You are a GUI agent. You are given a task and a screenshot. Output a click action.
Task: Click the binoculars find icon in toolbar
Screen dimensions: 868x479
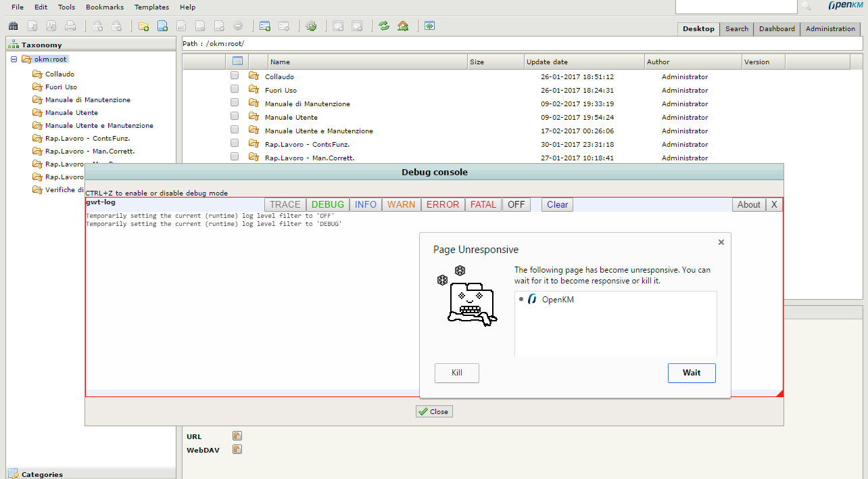13,26
